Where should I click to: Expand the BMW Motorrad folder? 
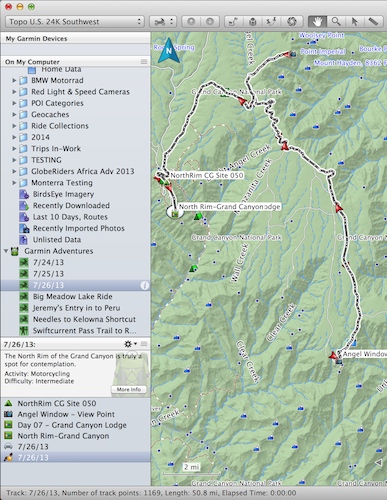click(14, 81)
